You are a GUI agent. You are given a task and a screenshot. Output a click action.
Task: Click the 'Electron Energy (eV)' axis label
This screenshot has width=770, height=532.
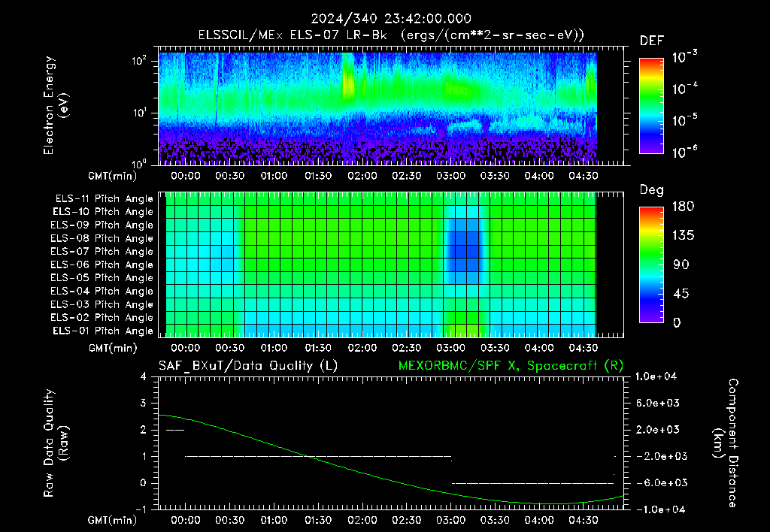[56, 105]
